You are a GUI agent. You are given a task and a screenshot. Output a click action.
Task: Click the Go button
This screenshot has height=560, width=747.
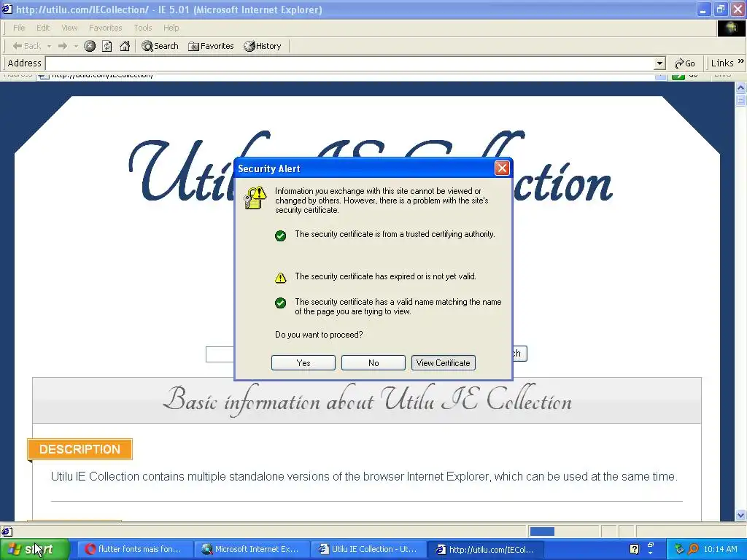point(685,63)
